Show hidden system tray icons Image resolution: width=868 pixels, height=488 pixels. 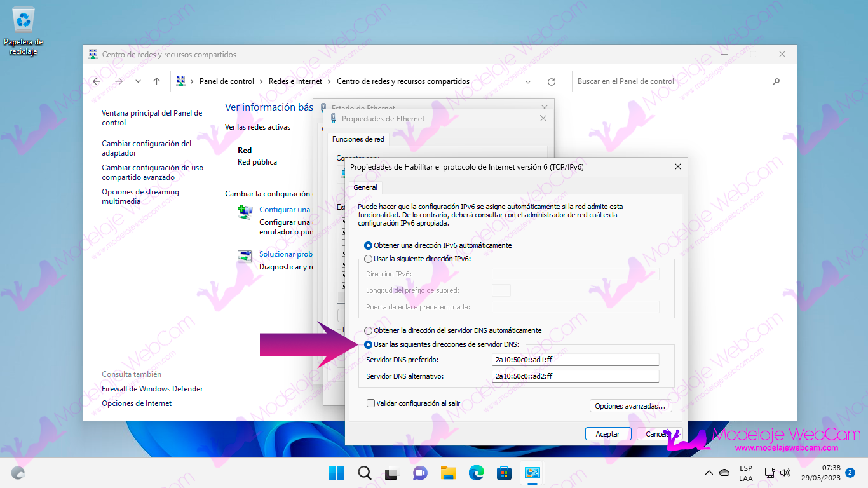pyautogui.click(x=709, y=473)
